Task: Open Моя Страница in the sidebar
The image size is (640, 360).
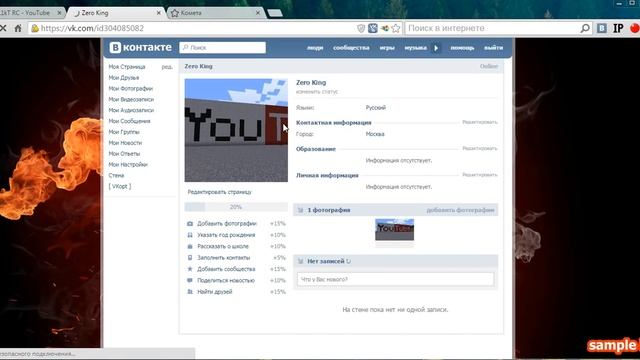Action: click(x=127, y=67)
